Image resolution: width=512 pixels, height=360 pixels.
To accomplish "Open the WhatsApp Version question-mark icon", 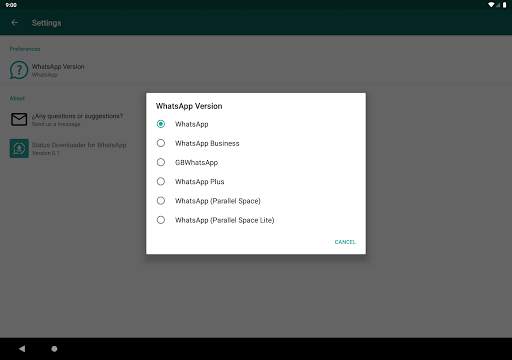I will tap(19, 70).
